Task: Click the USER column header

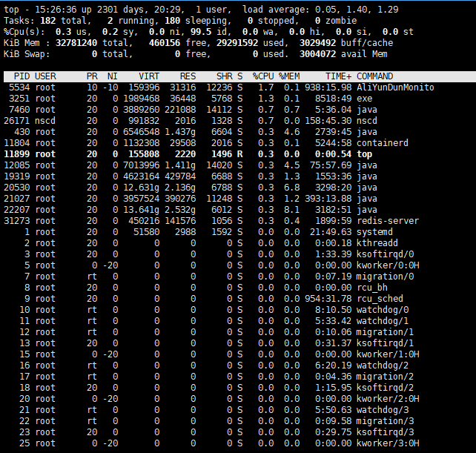Action: click(x=45, y=76)
